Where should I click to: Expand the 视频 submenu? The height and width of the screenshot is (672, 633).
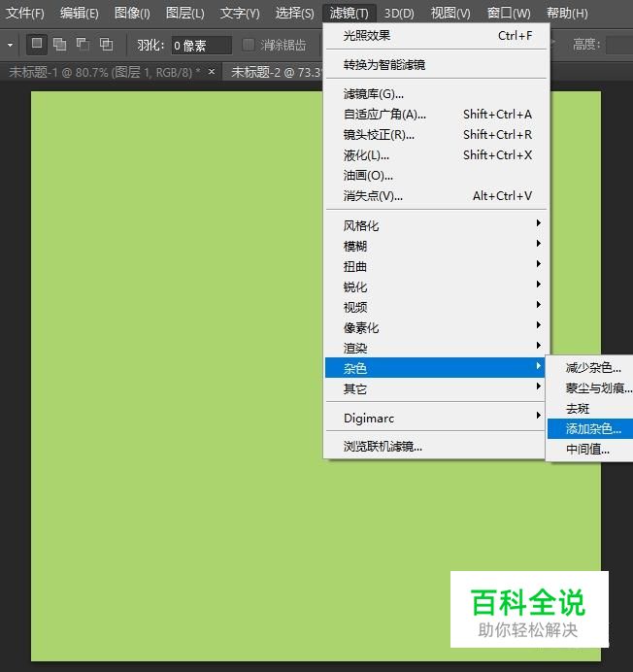435,307
